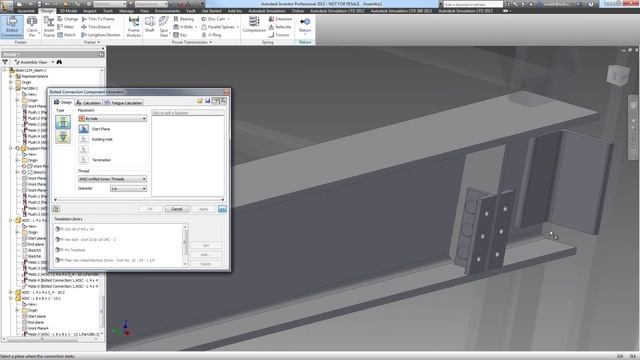Click the Apply button in dialog
640x360 pixels.
point(204,209)
